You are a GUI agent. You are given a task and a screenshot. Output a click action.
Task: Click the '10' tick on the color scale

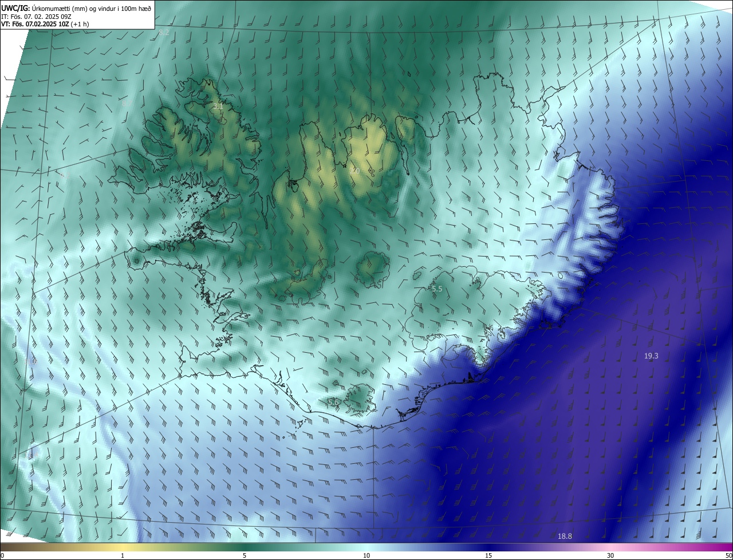[x=366, y=555]
